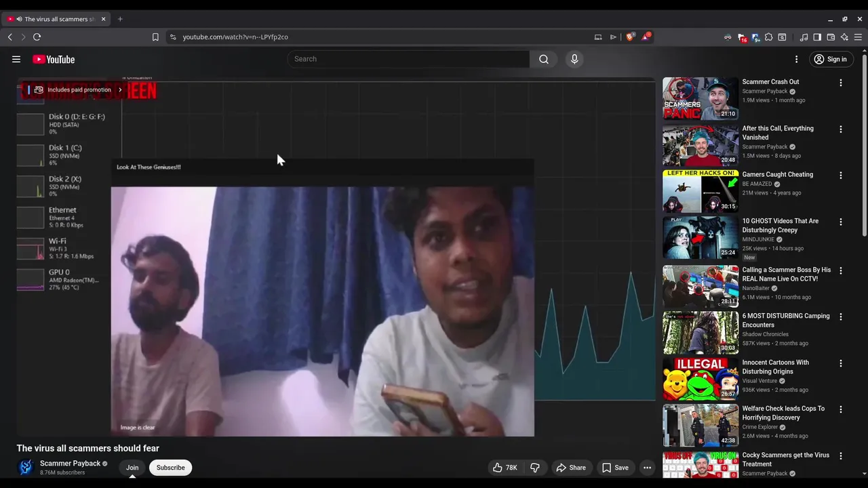Expand Includes paid promotion notice arrow
Screen dimensions: 868x488
coord(120,89)
